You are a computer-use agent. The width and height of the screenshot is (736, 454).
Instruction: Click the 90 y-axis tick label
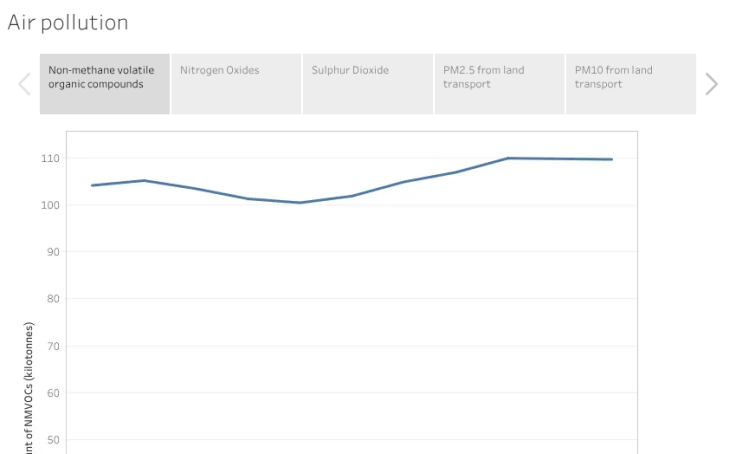53,252
